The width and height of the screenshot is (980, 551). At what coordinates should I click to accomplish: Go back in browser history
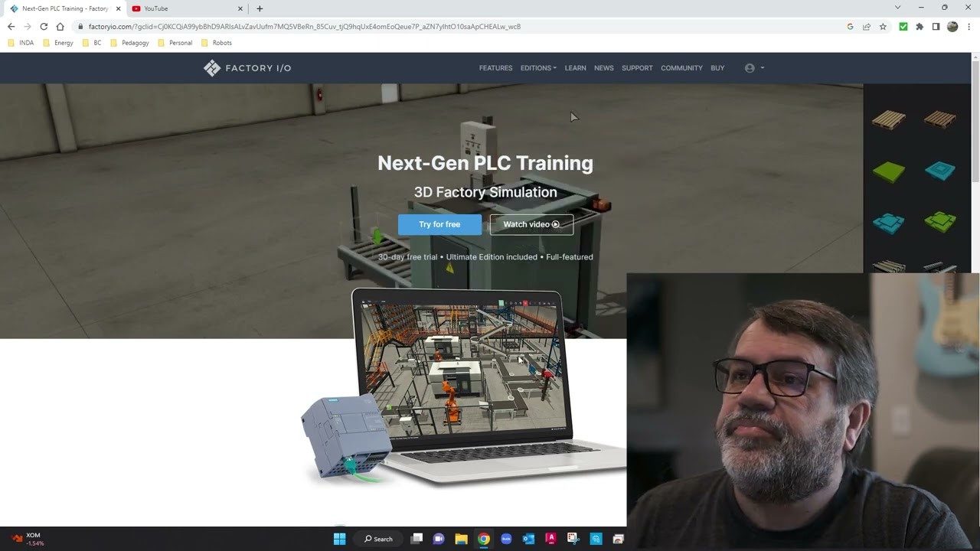point(11,26)
